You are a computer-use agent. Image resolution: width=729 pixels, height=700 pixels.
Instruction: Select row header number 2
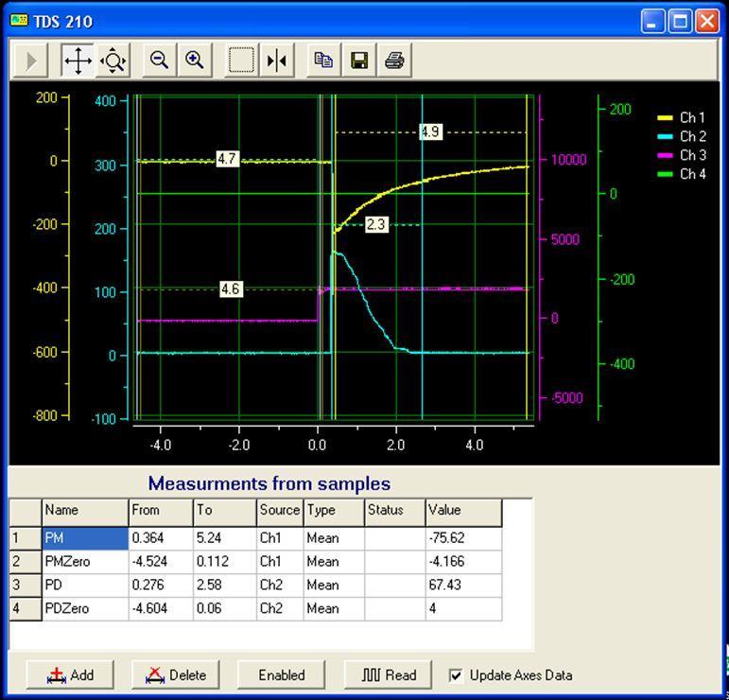26,562
